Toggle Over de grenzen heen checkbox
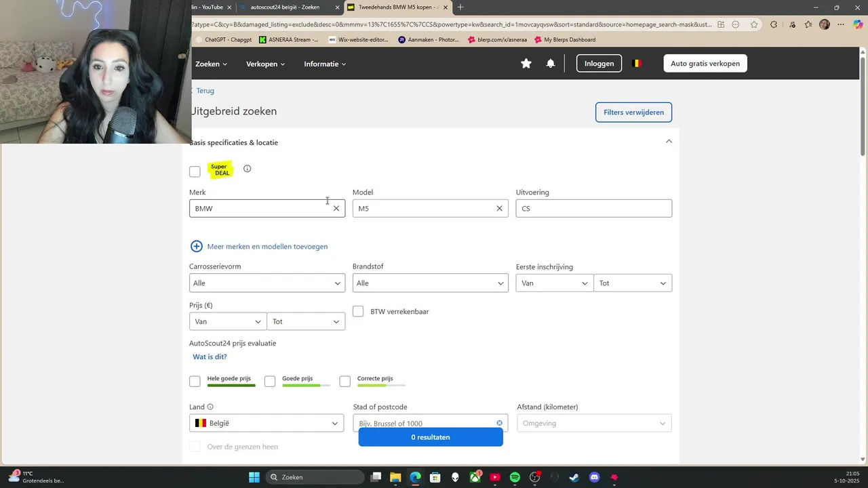 [x=195, y=447]
